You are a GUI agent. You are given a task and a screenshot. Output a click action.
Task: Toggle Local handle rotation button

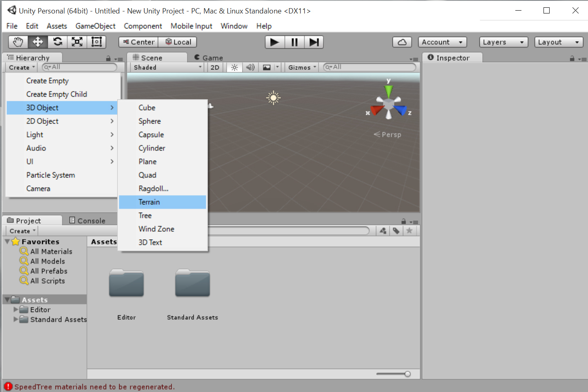tap(178, 42)
